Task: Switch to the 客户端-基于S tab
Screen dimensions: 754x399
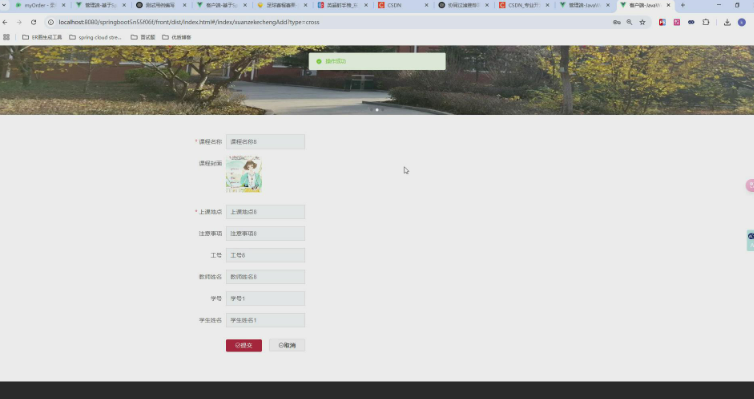Action: tap(222, 5)
